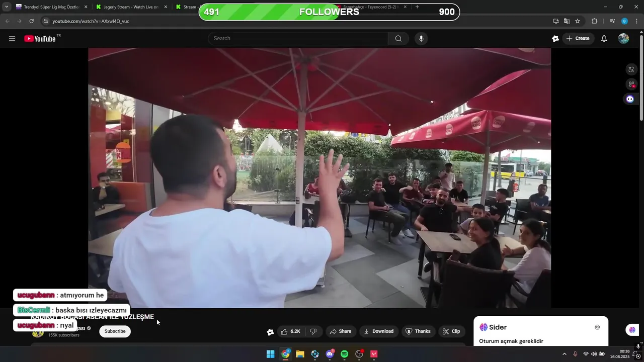Like the video with thumbs up
Screen dimensions: 644x362
[290, 331]
